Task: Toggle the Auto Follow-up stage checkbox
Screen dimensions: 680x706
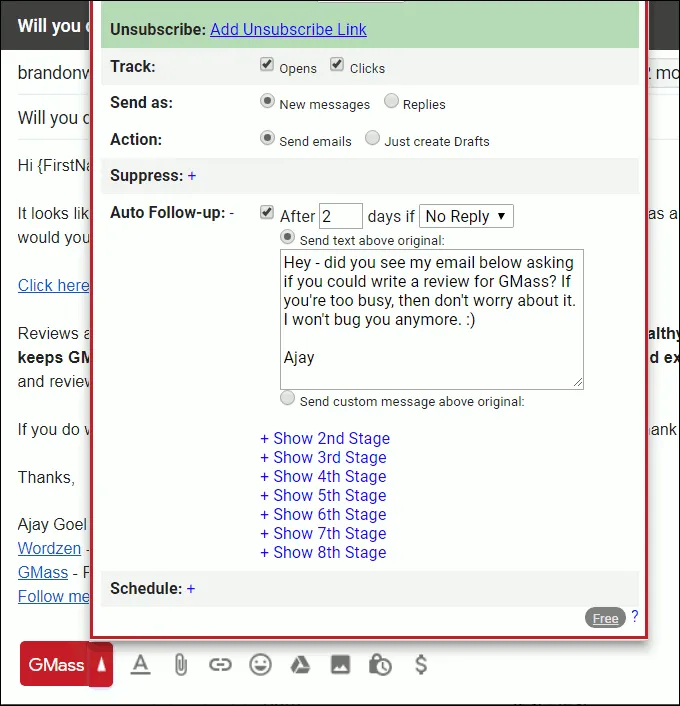Action: (267, 212)
